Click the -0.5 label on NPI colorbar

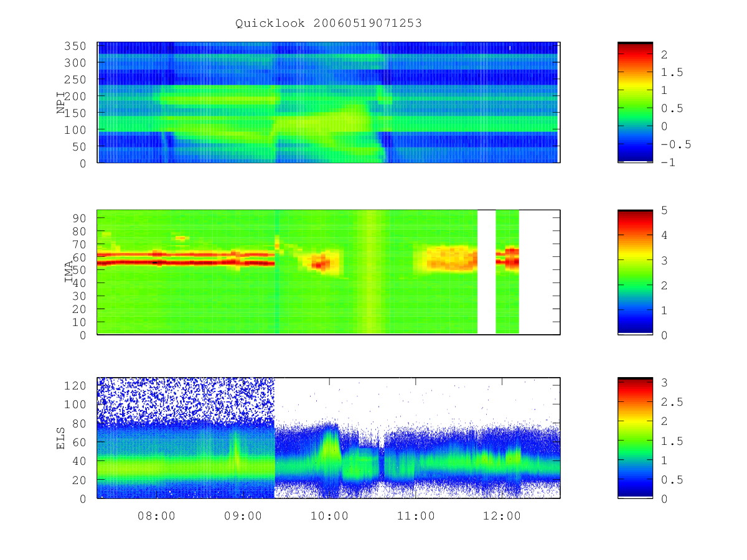click(x=675, y=144)
